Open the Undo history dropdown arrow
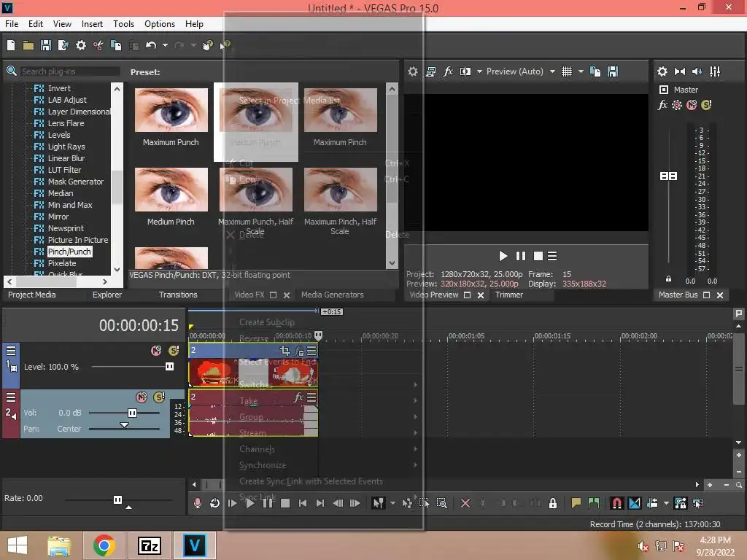Viewport: 747px width, 560px height. 165,45
